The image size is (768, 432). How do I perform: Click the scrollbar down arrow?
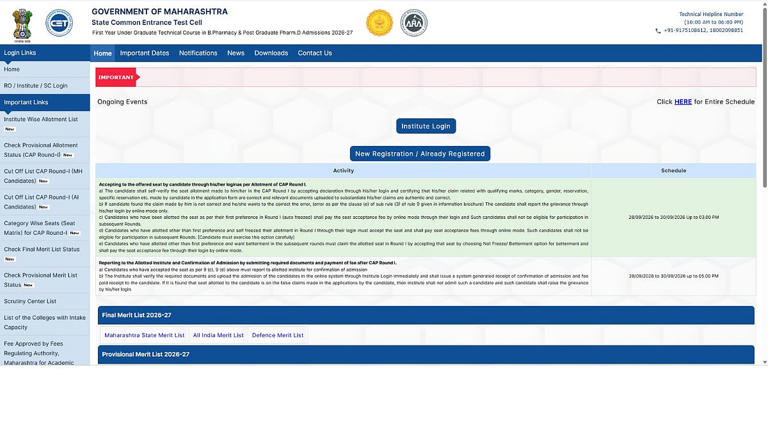(x=765, y=362)
